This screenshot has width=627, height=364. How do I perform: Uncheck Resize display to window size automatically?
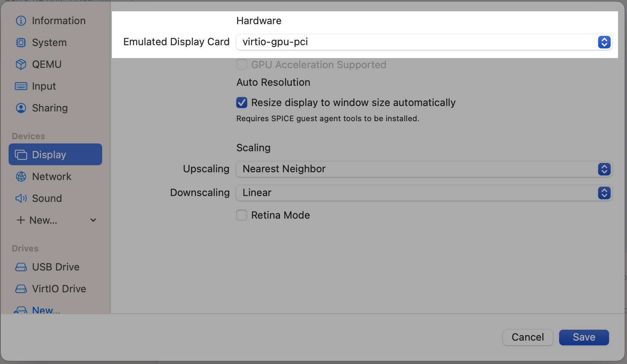pos(242,102)
